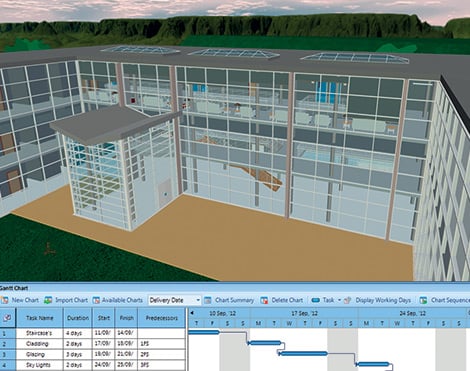The image size is (470, 371).
Task: Click the timeline scroll-left arrow
Action: 192,313
